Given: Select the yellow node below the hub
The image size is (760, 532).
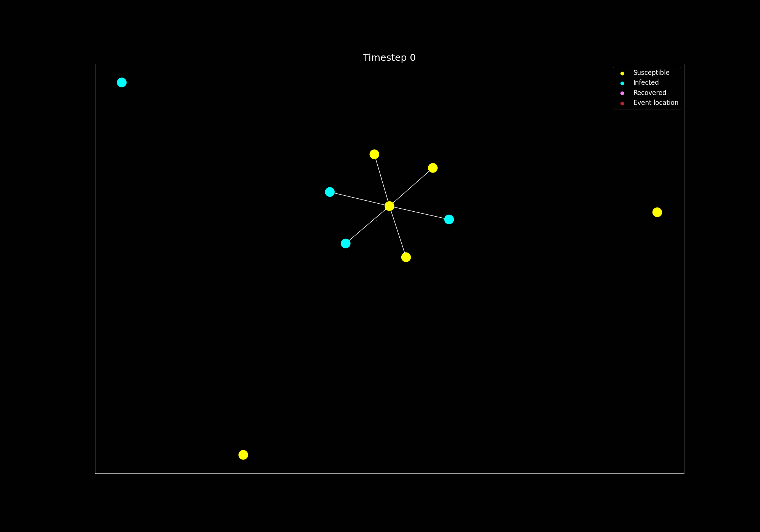Looking at the screenshot, I should coord(406,257).
